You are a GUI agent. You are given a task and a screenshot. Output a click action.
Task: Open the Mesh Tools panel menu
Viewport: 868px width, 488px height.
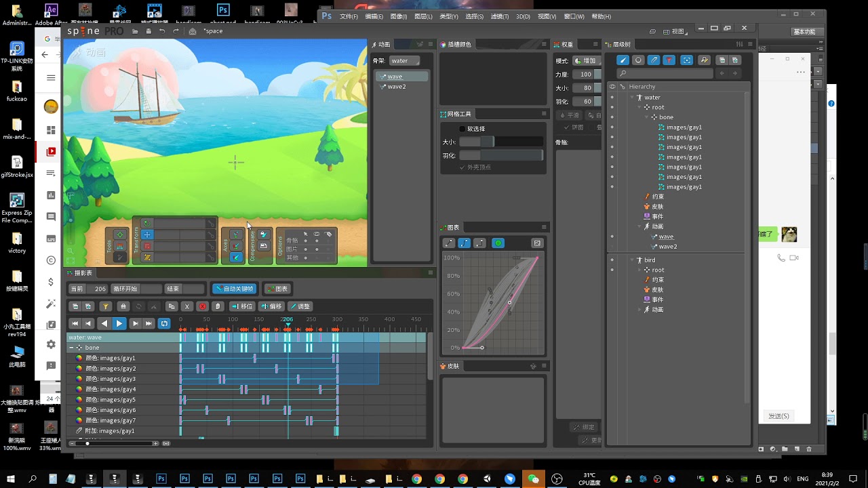click(x=544, y=114)
